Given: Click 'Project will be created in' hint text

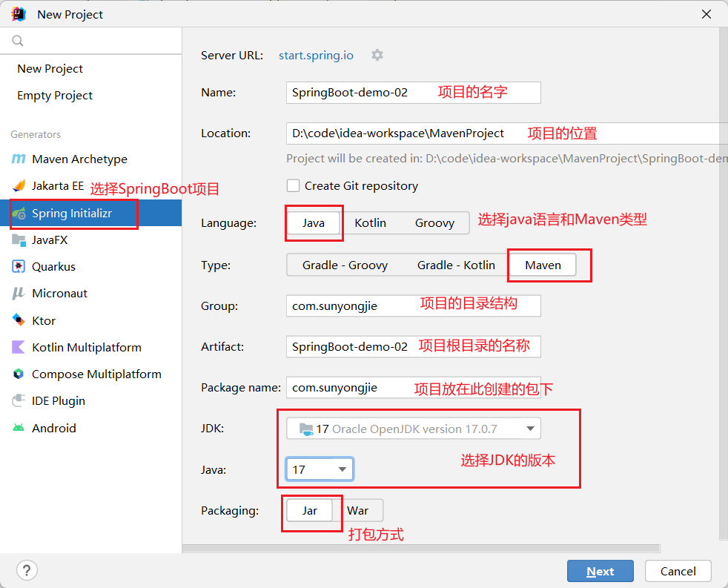Looking at the screenshot, I should click(507, 159).
